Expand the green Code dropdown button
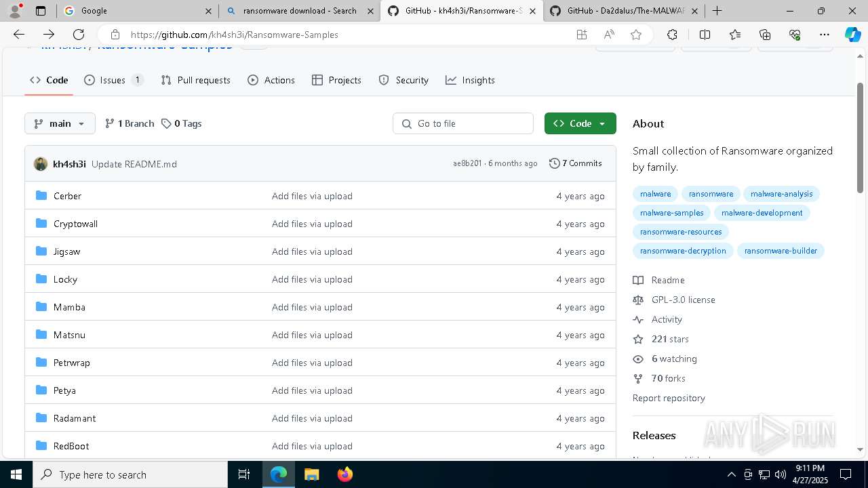 580,123
